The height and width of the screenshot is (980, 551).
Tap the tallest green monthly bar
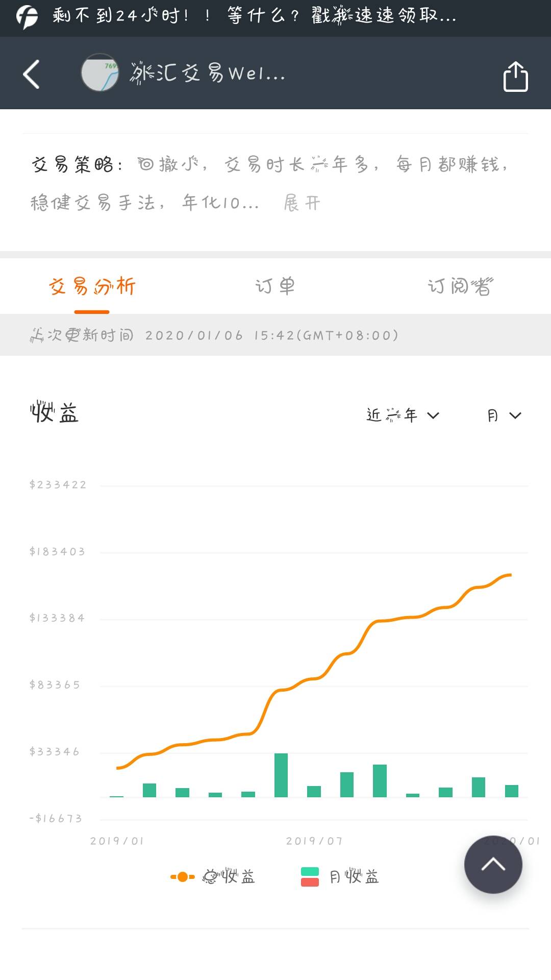[281, 775]
